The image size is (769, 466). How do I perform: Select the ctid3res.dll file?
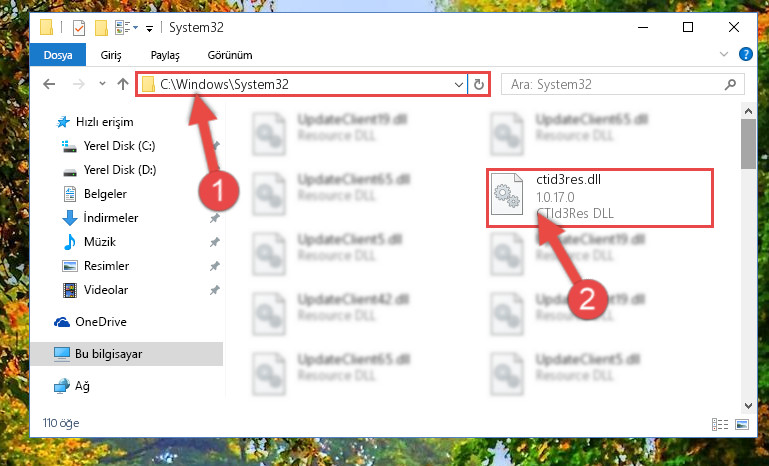[x=600, y=197]
